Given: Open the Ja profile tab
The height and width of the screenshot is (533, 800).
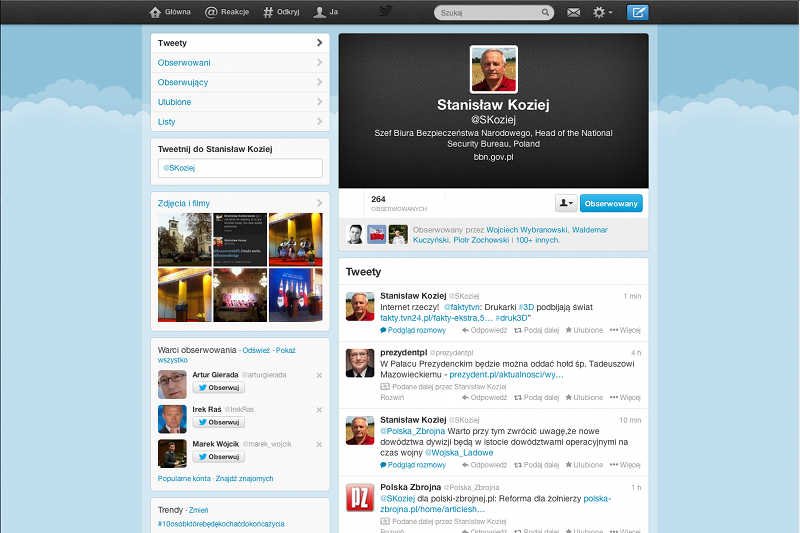Looking at the screenshot, I should [326, 12].
